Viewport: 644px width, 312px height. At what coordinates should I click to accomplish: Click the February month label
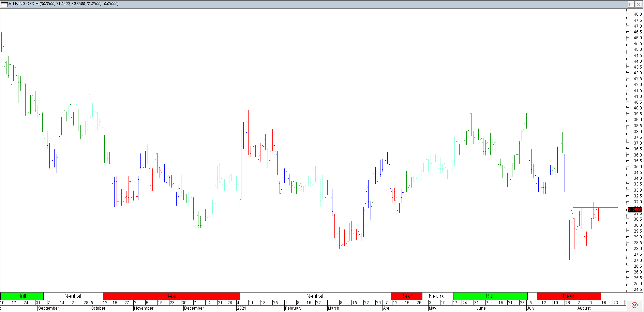tap(294, 308)
